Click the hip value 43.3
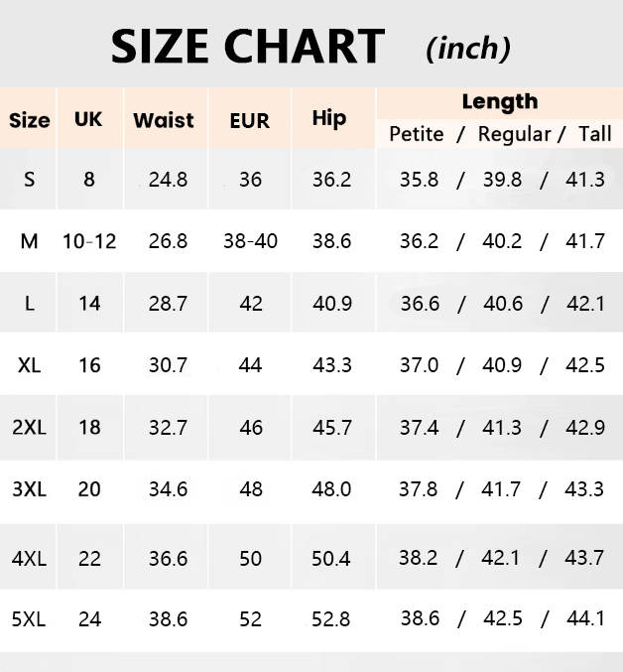The width and height of the screenshot is (623, 672). tap(332, 364)
